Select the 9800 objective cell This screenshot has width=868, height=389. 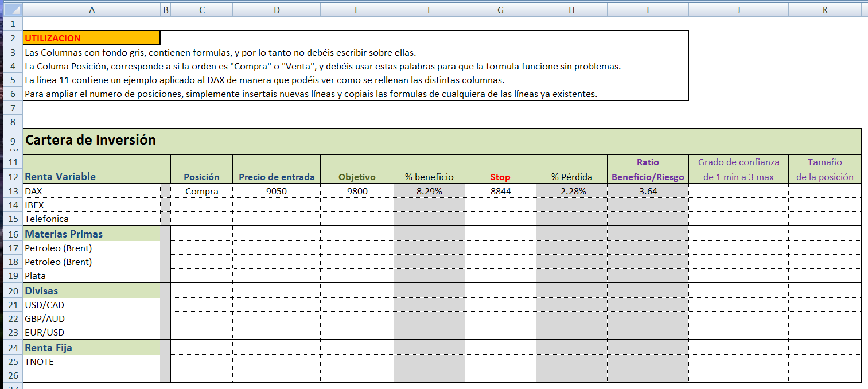[357, 191]
